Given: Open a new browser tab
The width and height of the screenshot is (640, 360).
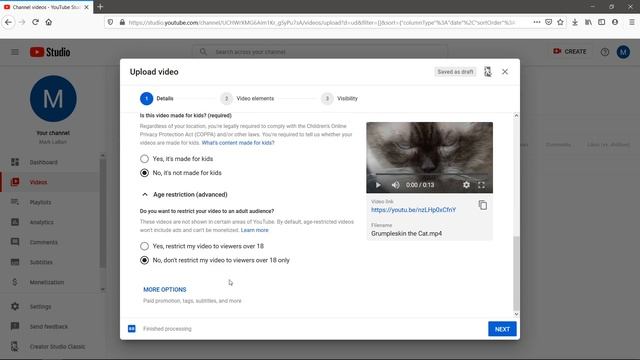Looking at the screenshot, I should tap(100, 7).
